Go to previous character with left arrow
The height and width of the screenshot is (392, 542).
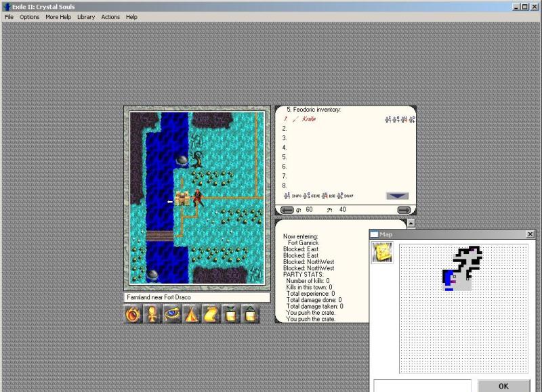click(x=287, y=210)
